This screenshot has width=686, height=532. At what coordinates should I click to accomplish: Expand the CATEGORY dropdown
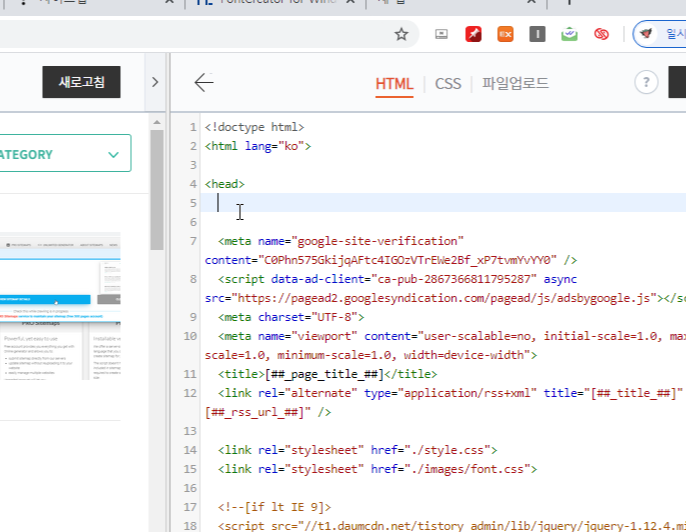click(66, 153)
